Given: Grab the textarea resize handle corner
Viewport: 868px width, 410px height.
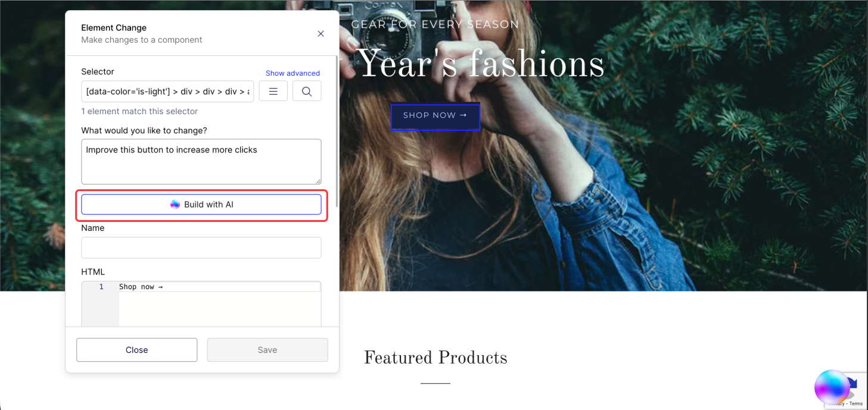Looking at the screenshot, I should (x=318, y=181).
